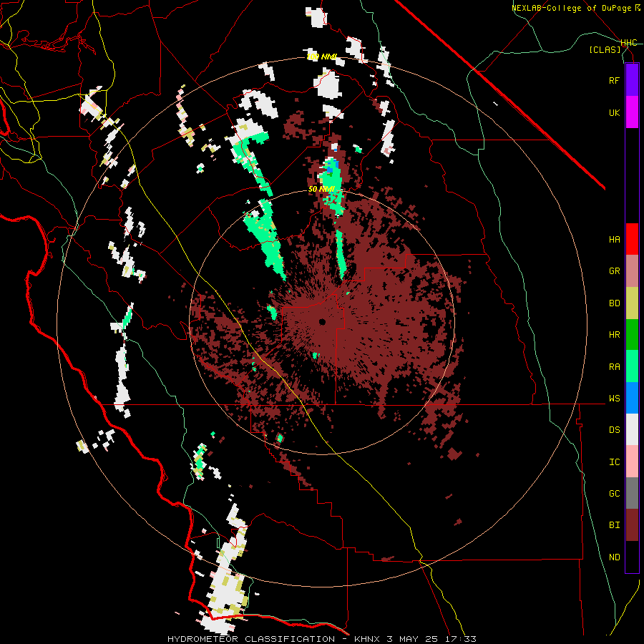Screen dimensions: 644x644
Task: Click the radar site center dot
Action: tap(322, 321)
